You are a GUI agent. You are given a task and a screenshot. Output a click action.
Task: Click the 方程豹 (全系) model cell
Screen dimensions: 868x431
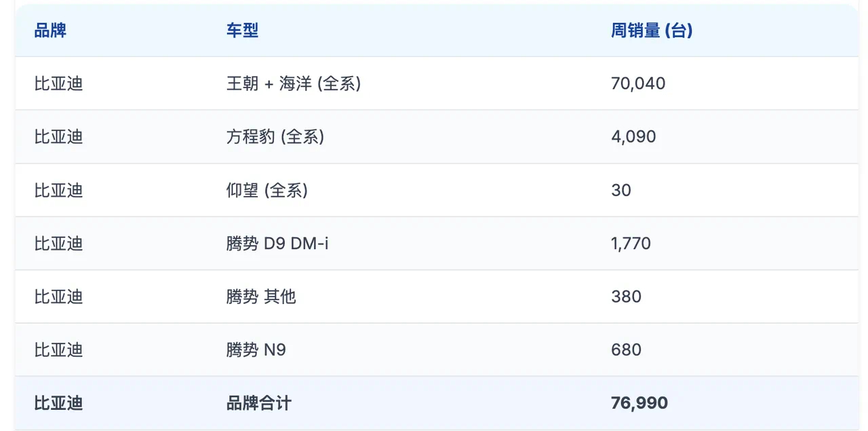point(275,136)
